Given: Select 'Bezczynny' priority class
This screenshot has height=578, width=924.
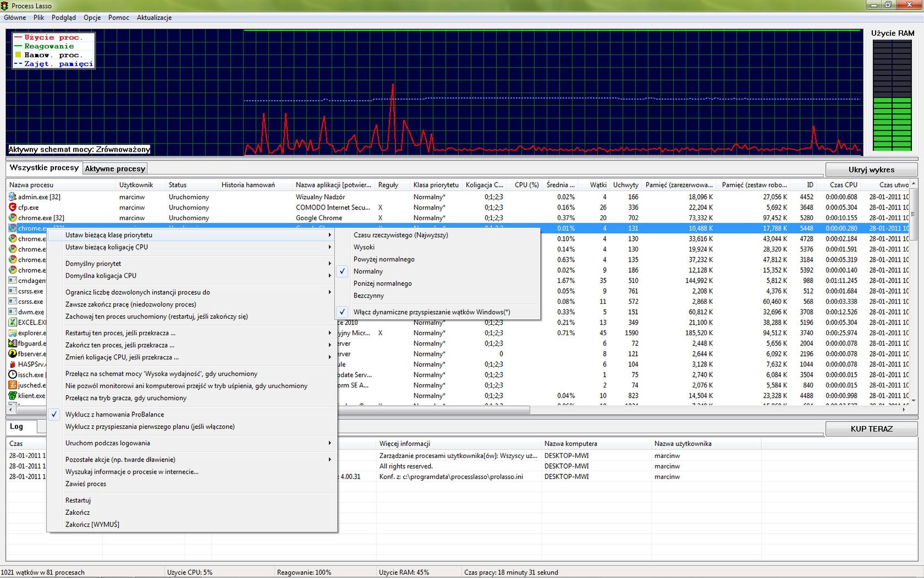Looking at the screenshot, I should pos(438,296).
